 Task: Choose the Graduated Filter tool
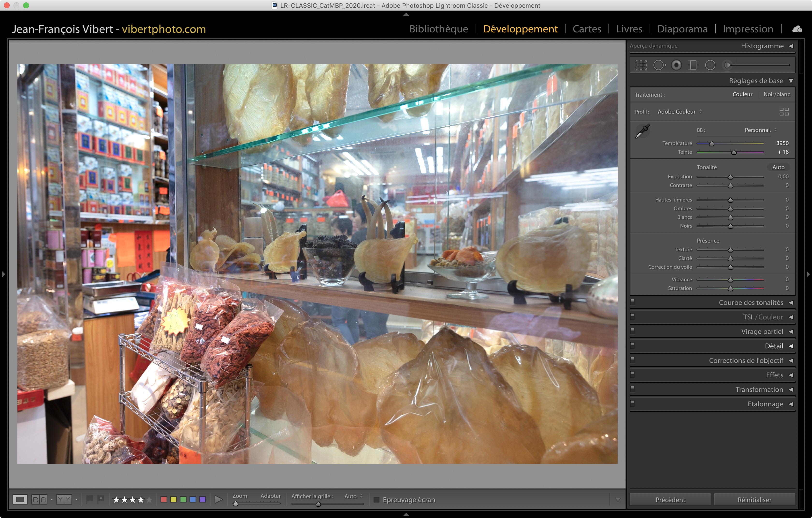(693, 65)
